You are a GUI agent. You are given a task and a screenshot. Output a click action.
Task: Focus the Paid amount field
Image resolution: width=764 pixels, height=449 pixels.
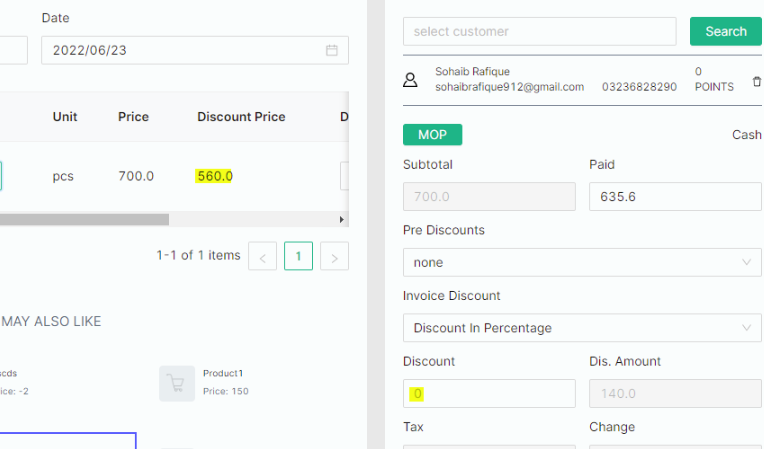pos(675,197)
